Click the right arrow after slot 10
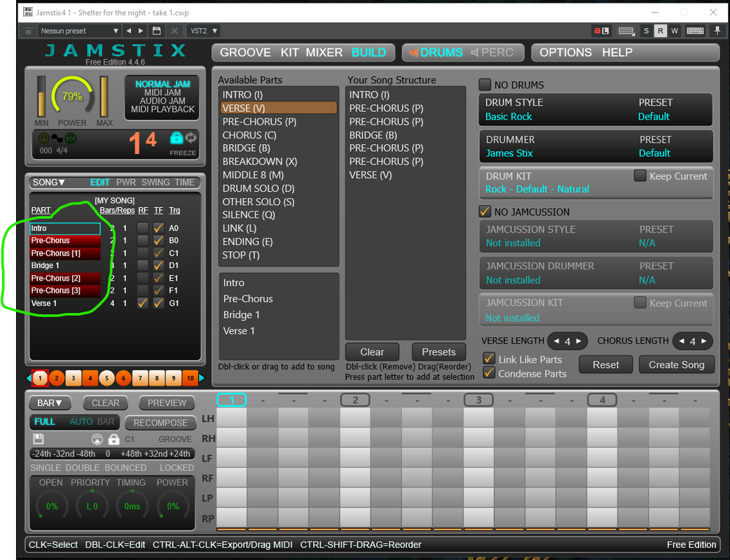Viewport: 730px width, 560px height. click(202, 378)
